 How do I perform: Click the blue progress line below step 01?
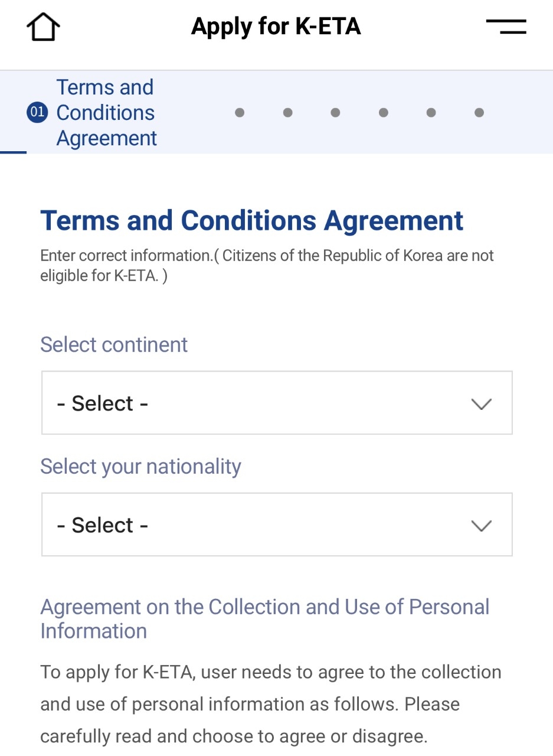[x=13, y=152]
